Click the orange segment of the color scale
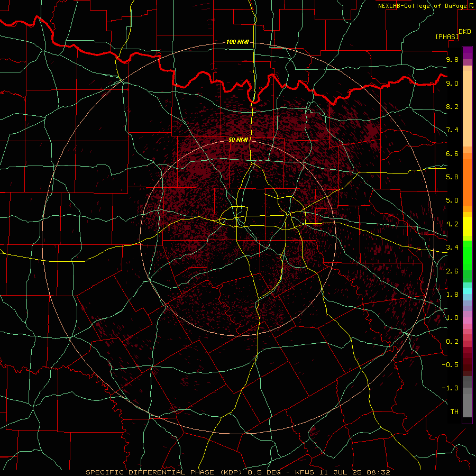Image resolution: width=476 pixels, height=476 pixels. 467,182
